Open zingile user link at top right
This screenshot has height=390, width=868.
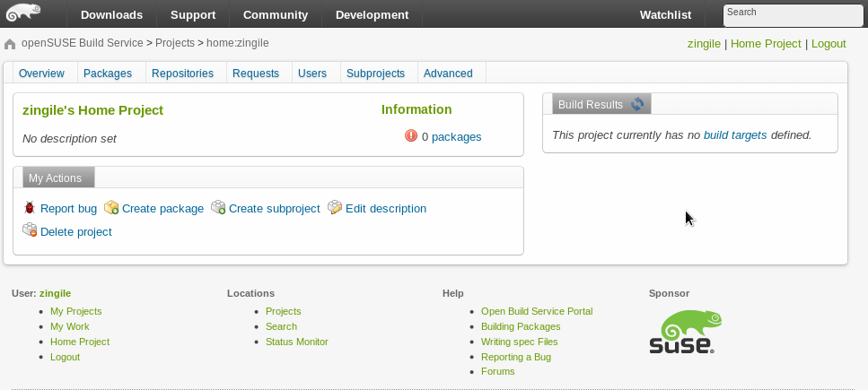[x=704, y=44]
